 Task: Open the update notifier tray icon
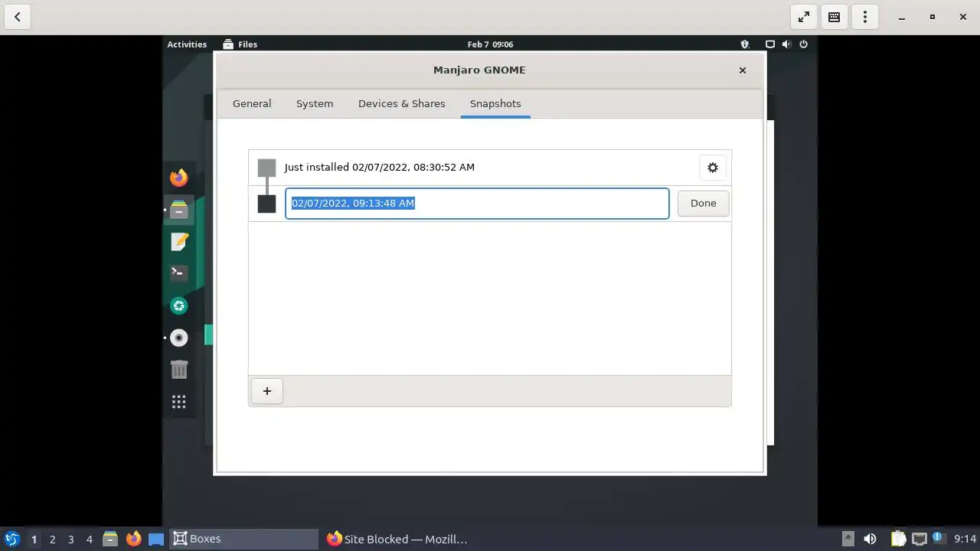(937, 538)
